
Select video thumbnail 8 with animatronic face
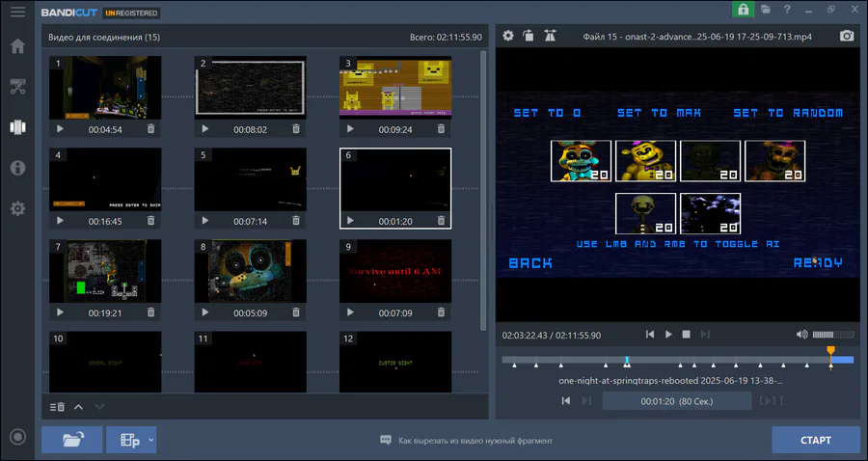pyautogui.click(x=250, y=271)
